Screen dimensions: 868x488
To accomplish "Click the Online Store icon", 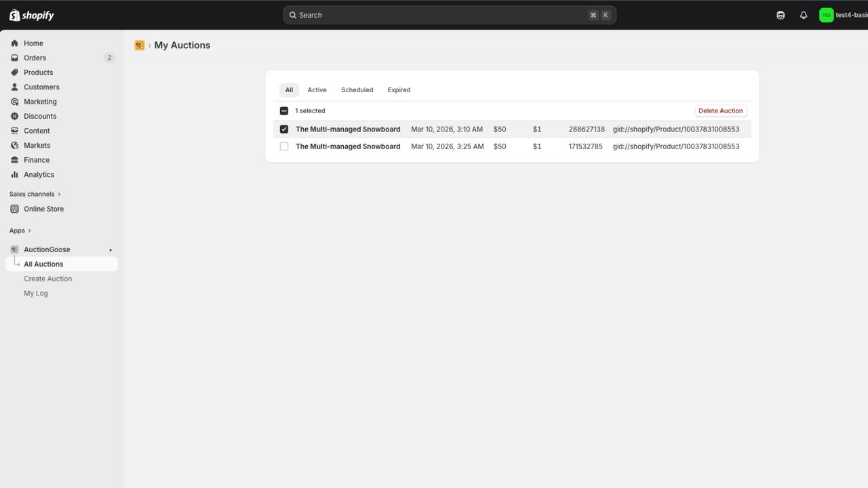I will pyautogui.click(x=15, y=209).
